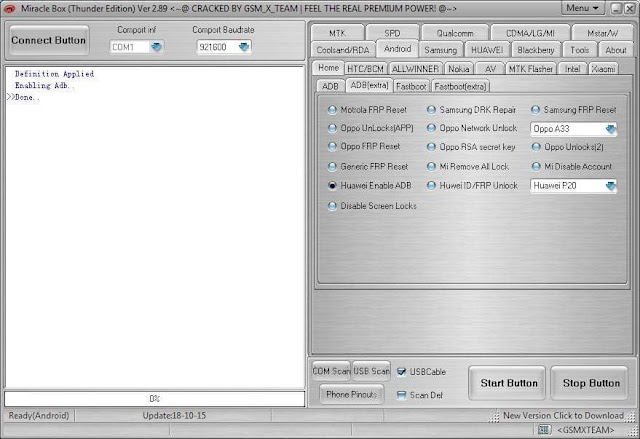Switch to the Coolsand/RDA tab
This screenshot has width=640, height=439.
click(x=343, y=50)
